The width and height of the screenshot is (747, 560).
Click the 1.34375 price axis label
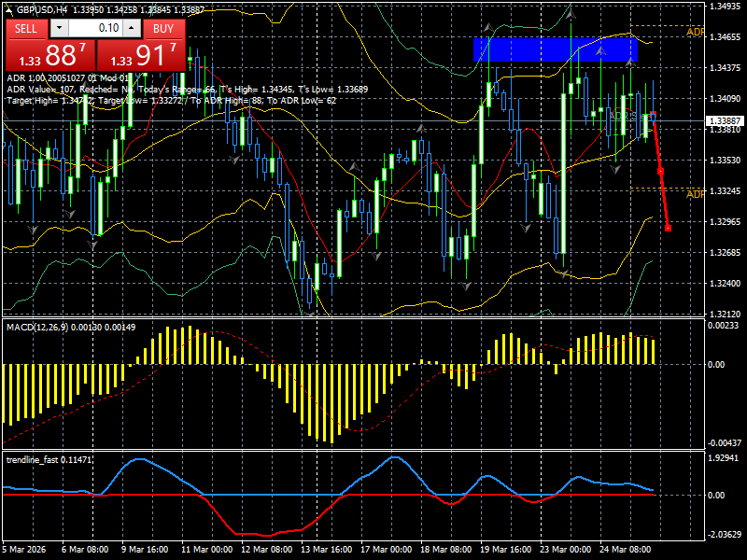tap(725, 68)
